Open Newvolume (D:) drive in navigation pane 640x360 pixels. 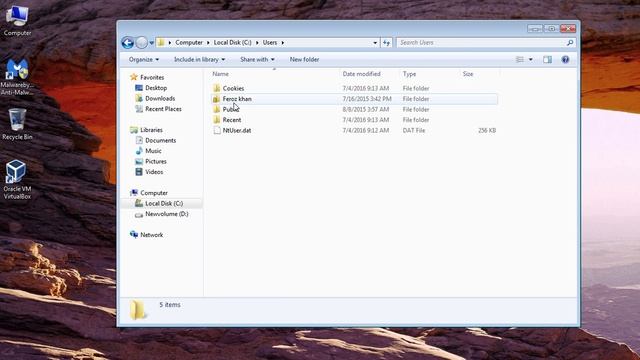(167, 214)
